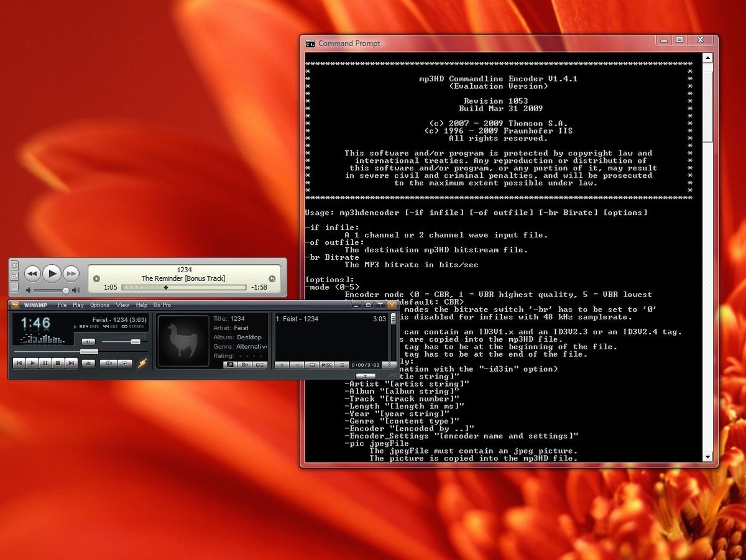Click the mini player zoom window button
The height and width of the screenshot is (560, 746).
(14, 276)
